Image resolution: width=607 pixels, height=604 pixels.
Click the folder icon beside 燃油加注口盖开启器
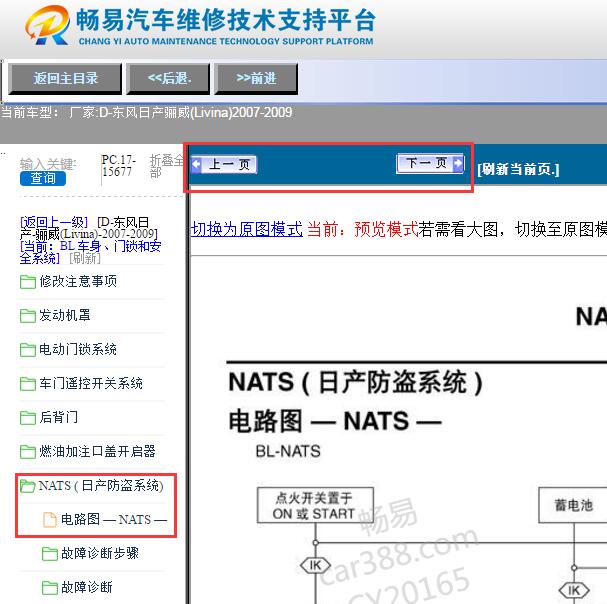coord(28,452)
